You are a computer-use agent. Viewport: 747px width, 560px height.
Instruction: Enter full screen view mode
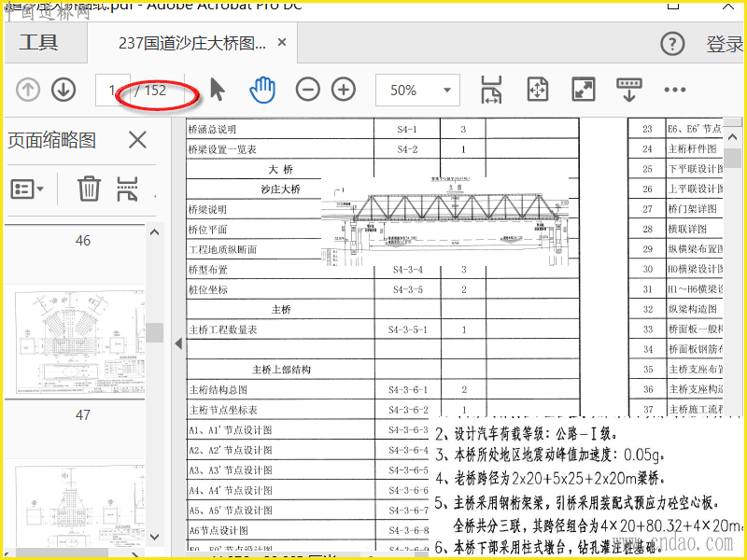584,90
